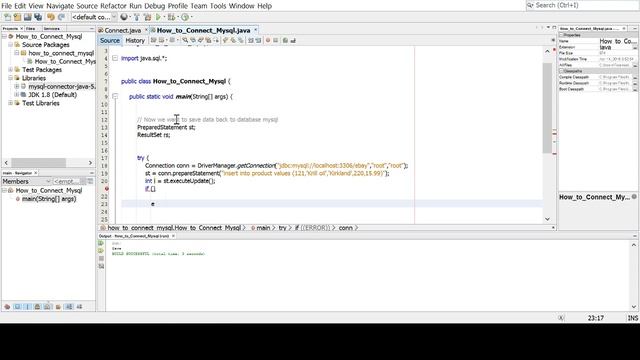Toggle Show Non-Public Members in Navigator

pyautogui.click(x=37, y=307)
